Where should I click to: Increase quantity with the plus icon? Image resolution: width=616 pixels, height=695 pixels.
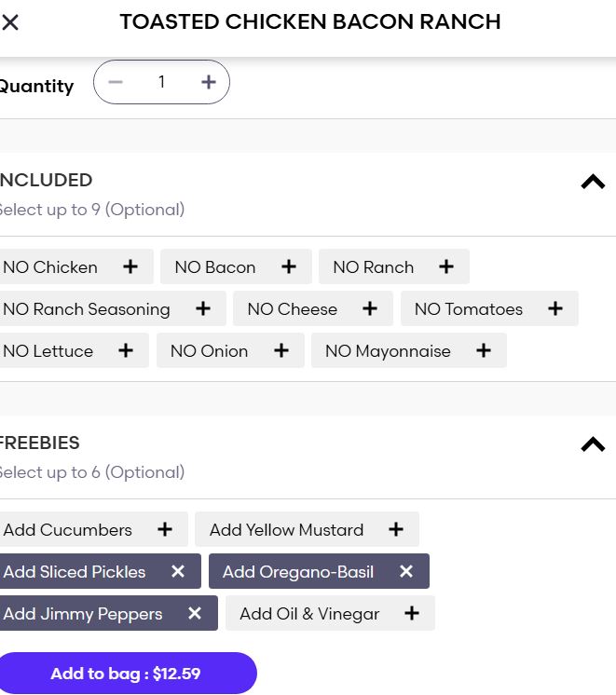pos(209,82)
